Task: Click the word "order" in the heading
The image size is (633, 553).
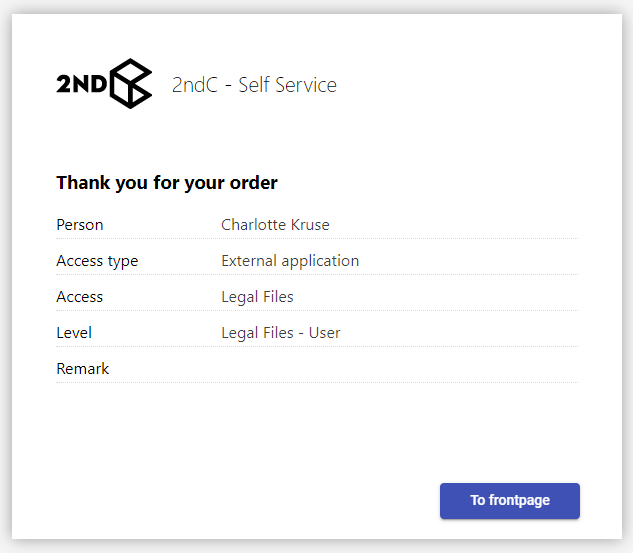Action: (x=255, y=183)
